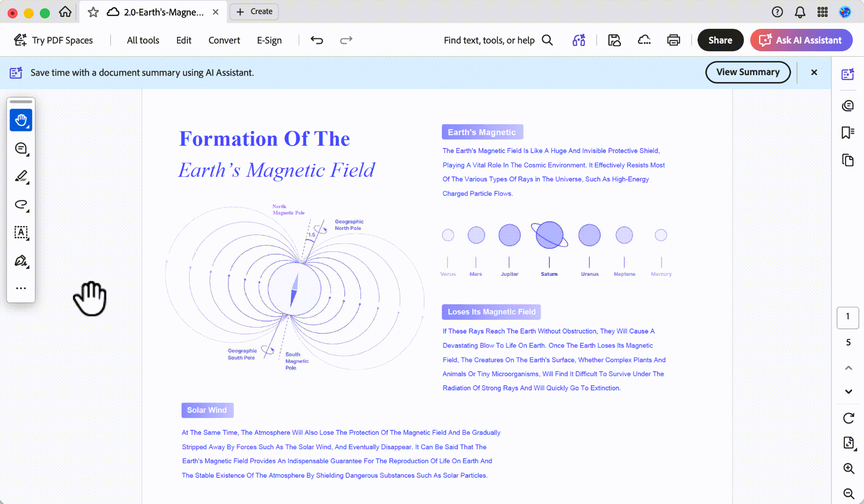Select the highlight text tool

(x=21, y=176)
